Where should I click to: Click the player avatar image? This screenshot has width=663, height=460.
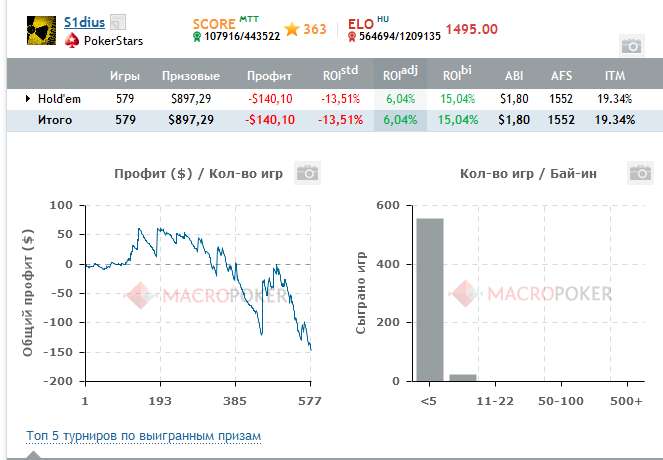(41, 31)
